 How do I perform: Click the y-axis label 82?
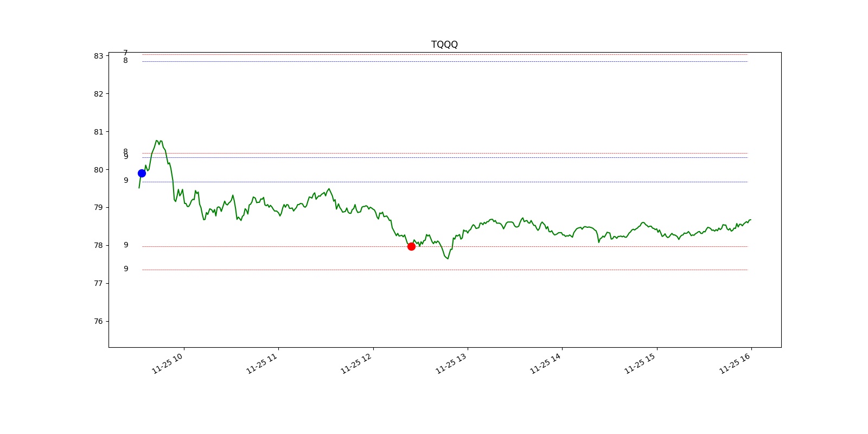pos(98,94)
